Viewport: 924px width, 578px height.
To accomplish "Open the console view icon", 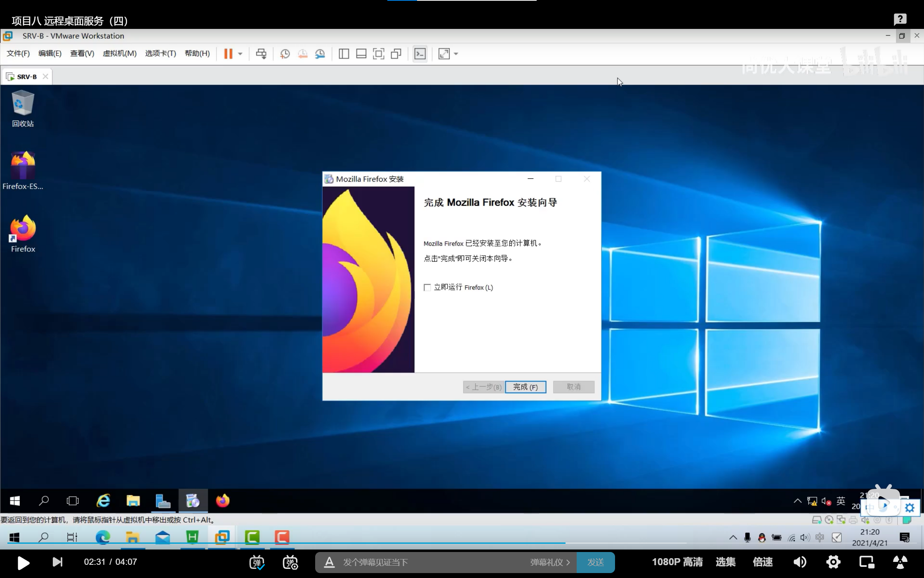I will pyautogui.click(x=420, y=54).
